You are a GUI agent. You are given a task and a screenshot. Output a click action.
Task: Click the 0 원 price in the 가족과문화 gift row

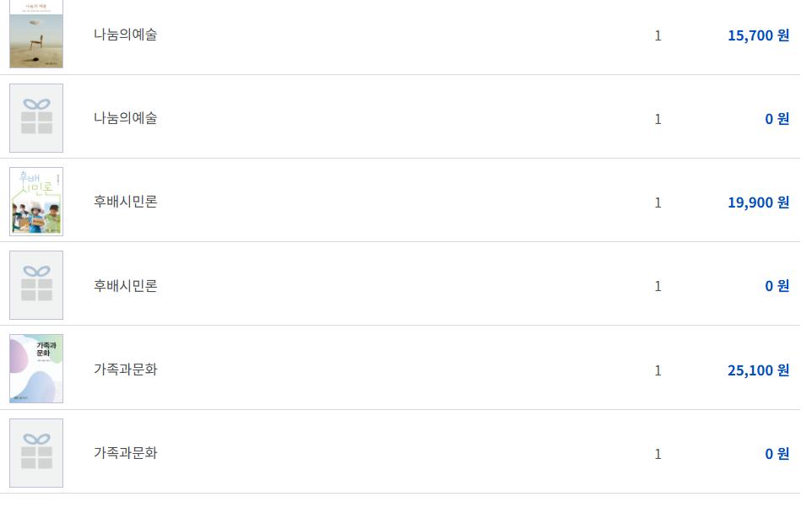tap(777, 454)
